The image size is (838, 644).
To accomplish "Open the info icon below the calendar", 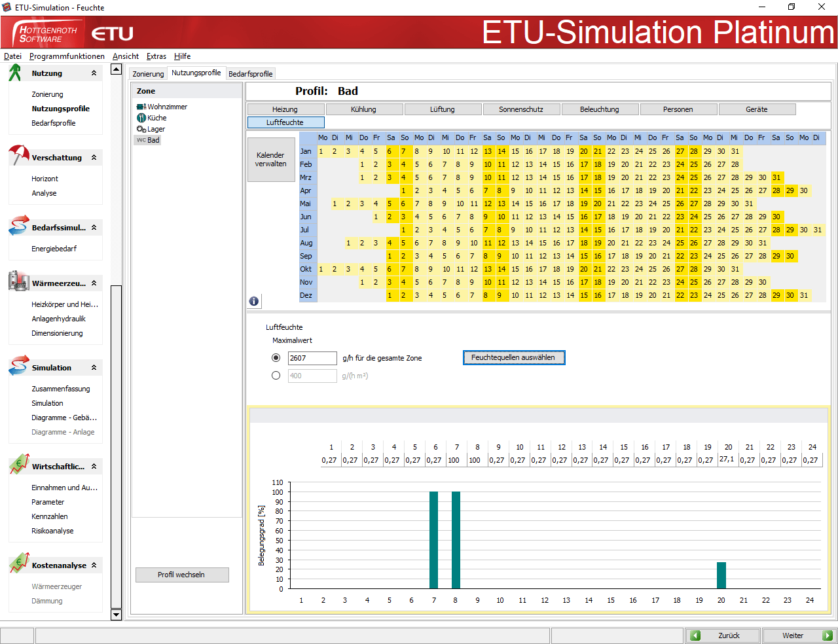I will pos(253,300).
